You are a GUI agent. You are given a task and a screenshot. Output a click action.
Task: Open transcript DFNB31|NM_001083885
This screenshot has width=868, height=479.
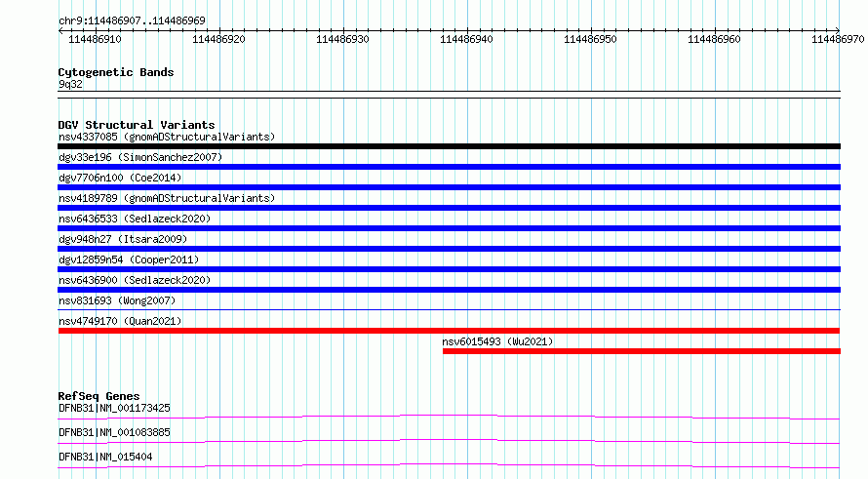pyautogui.click(x=114, y=432)
